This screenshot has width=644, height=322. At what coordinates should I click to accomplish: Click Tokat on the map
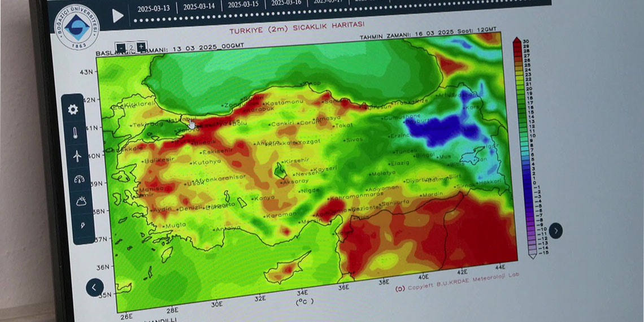pyautogui.click(x=343, y=125)
